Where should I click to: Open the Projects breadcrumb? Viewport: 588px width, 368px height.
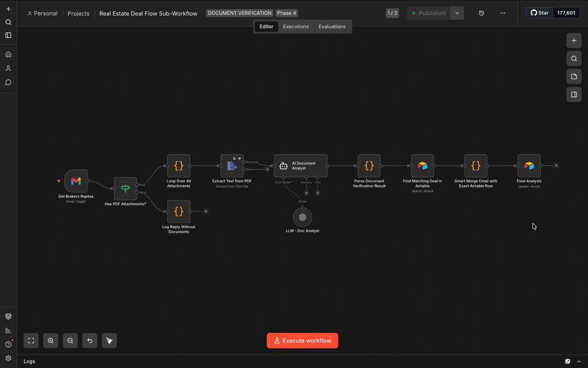pos(78,13)
